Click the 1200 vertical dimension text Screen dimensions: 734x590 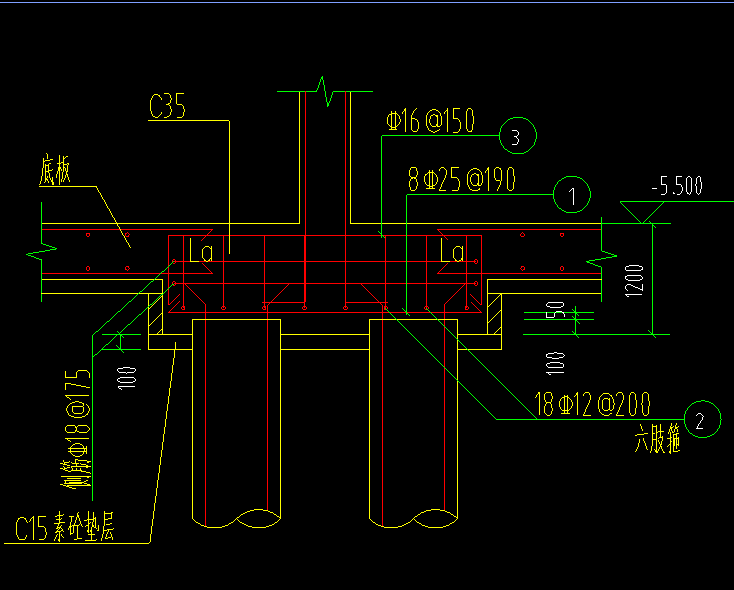coord(634,280)
